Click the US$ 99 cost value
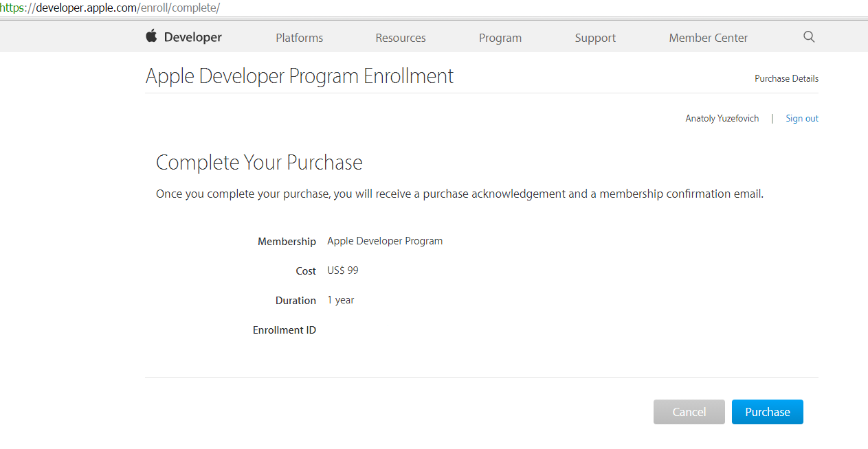 343,270
